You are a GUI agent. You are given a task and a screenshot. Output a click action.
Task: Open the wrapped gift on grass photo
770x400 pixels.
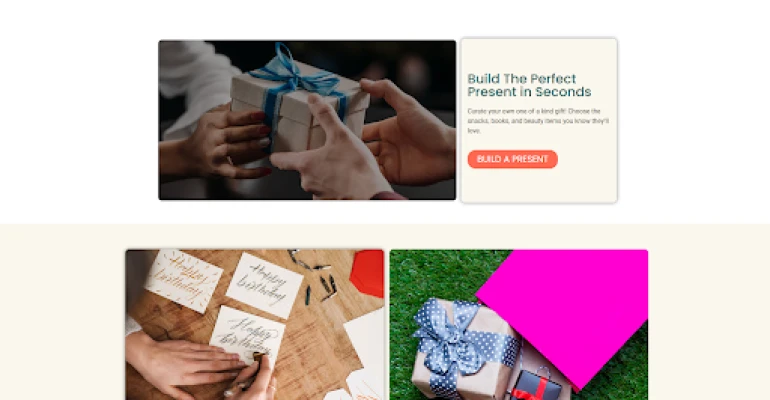coord(519,325)
